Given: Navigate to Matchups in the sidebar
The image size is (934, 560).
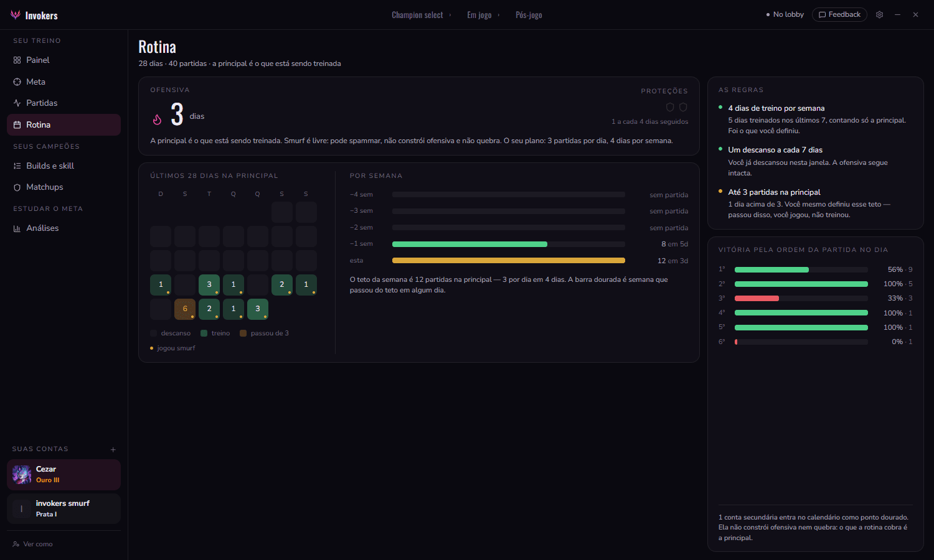Looking at the screenshot, I should point(64,187).
